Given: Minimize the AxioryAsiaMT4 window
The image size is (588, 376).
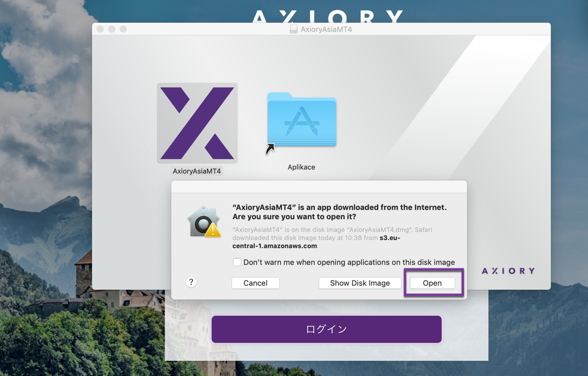Looking at the screenshot, I should click(112, 29).
